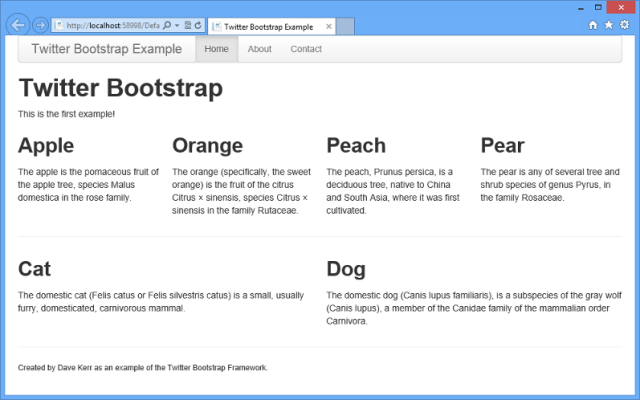Screen dimensions: 640x400
Task: Open the Contact navbar item
Action: tap(306, 49)
